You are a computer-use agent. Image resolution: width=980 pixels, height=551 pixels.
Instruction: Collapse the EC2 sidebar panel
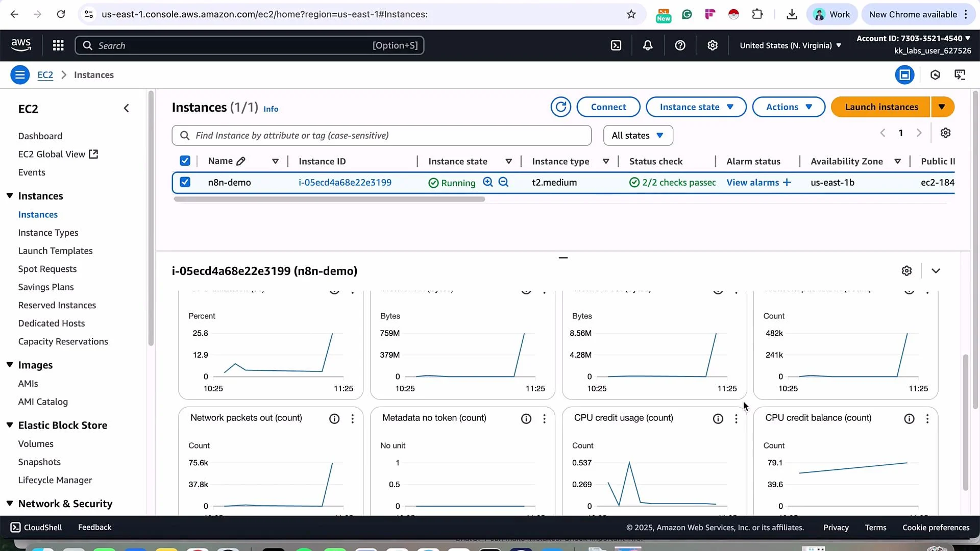tap(127, 108)
